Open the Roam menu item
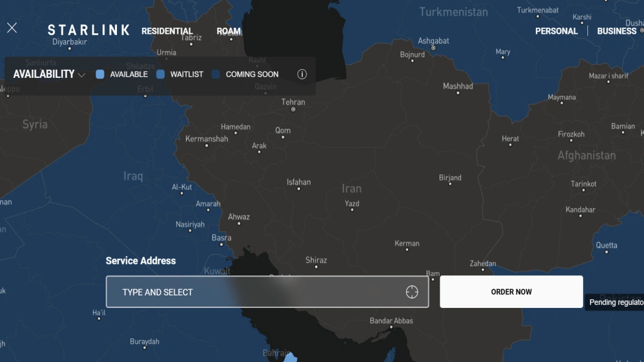The width and height of the screenshot is (644, 362). [x=229, y=31]
